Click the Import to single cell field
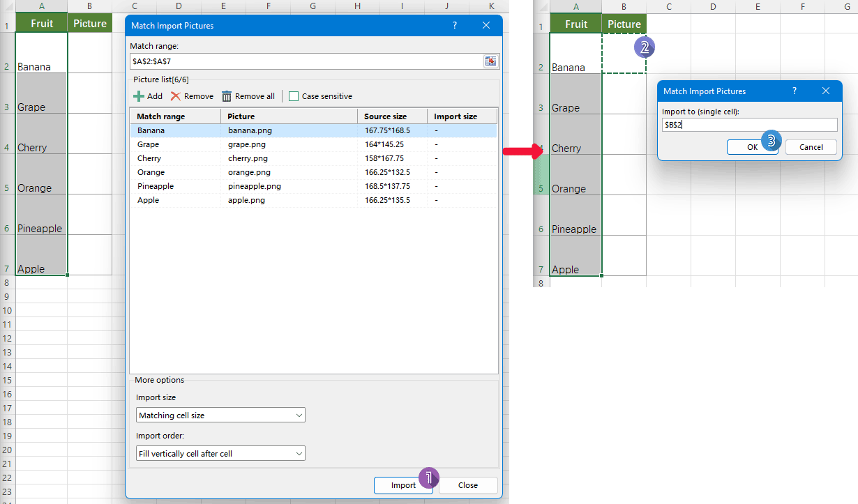 click(749, 125)
